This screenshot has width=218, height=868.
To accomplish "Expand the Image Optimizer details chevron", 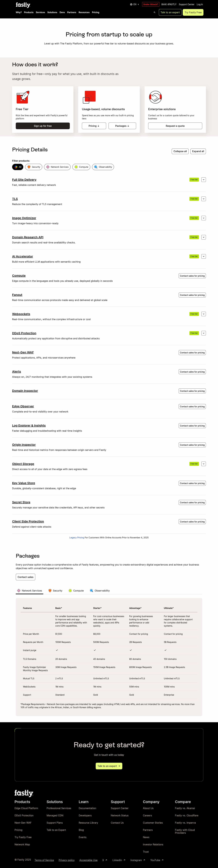I will coord(203,218).
